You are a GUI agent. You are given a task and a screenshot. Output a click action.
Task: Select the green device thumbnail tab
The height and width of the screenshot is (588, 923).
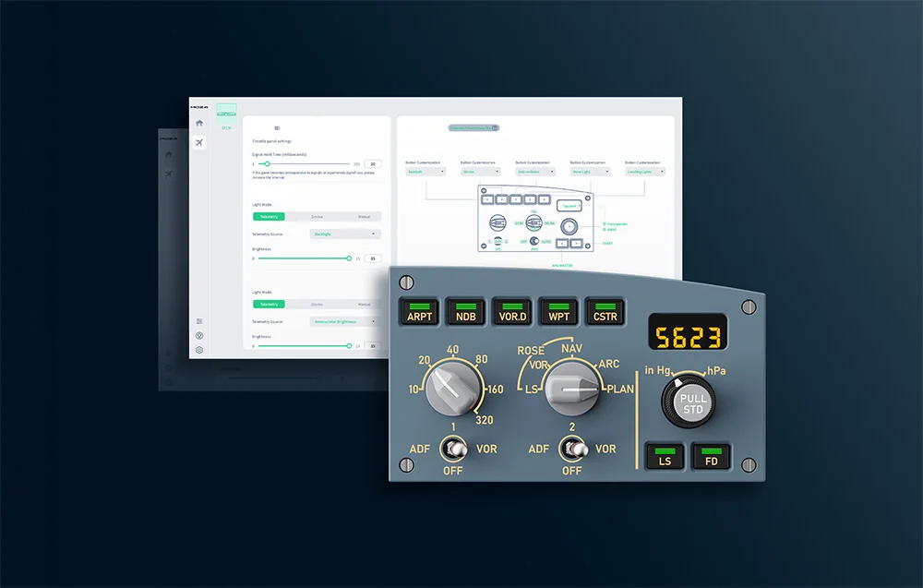226,110
